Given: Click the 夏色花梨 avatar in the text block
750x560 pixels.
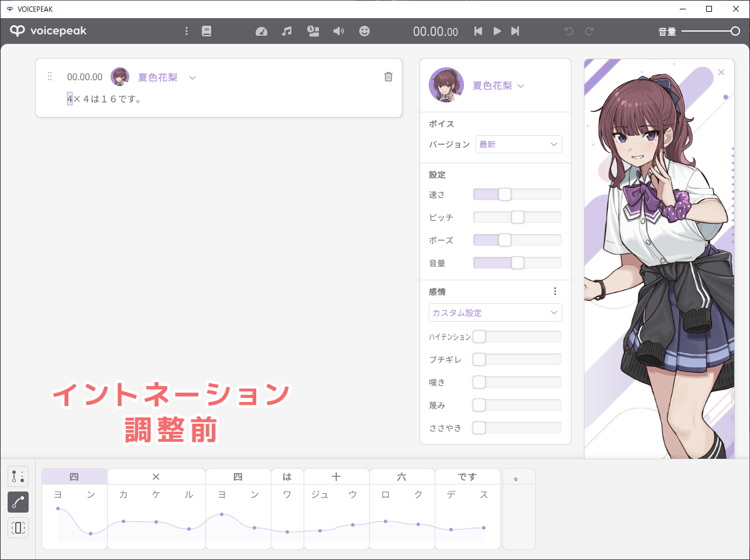Looking at the screenshot, I should (x=120, y=77).
